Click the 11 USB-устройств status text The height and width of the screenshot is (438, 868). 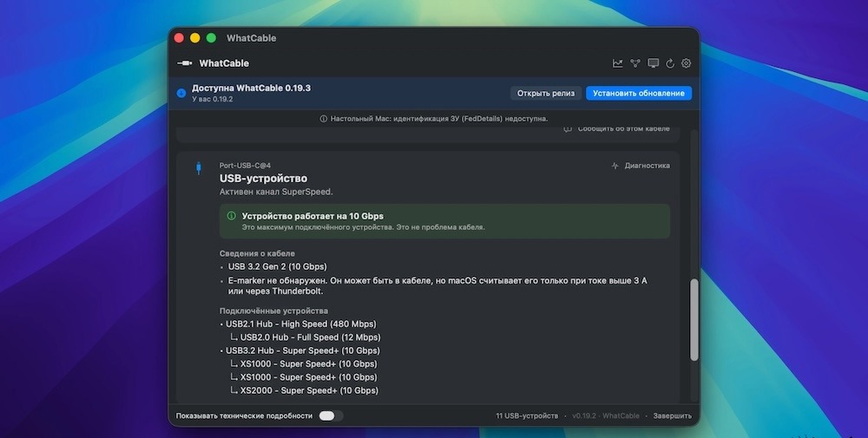coord(527,415)
